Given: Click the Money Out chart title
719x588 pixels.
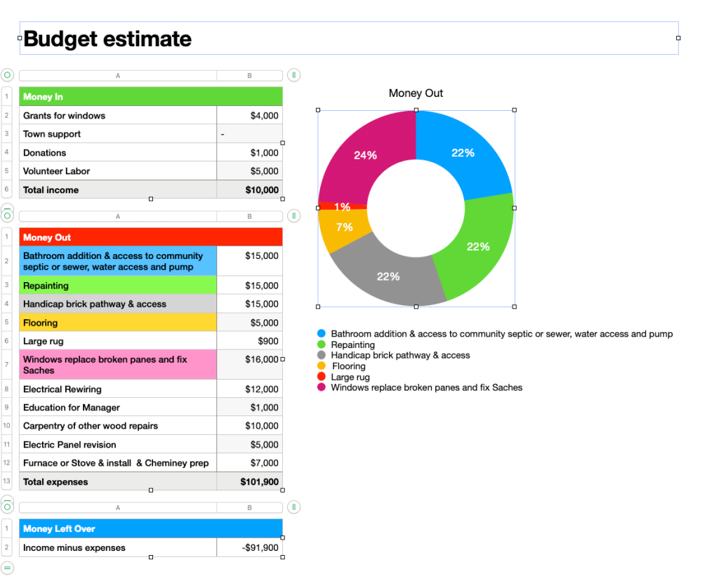Looking at the screenshot, I should coord(416,93).
